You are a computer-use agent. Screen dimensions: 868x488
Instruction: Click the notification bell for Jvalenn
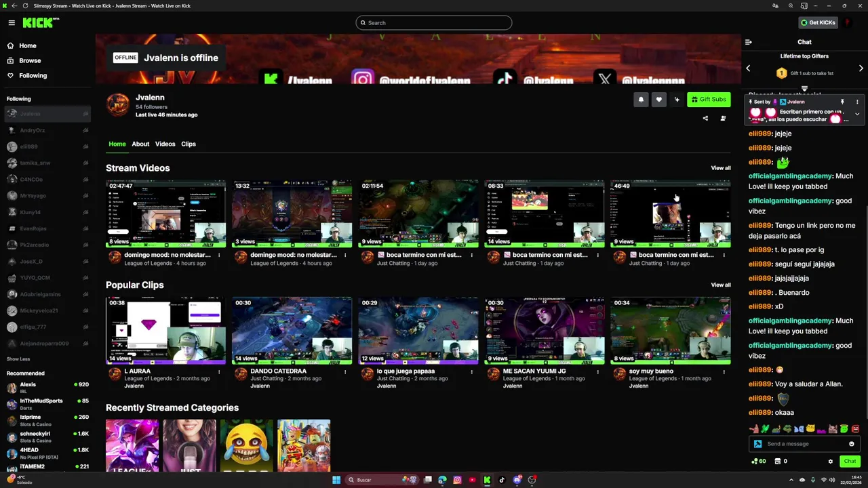641,100
